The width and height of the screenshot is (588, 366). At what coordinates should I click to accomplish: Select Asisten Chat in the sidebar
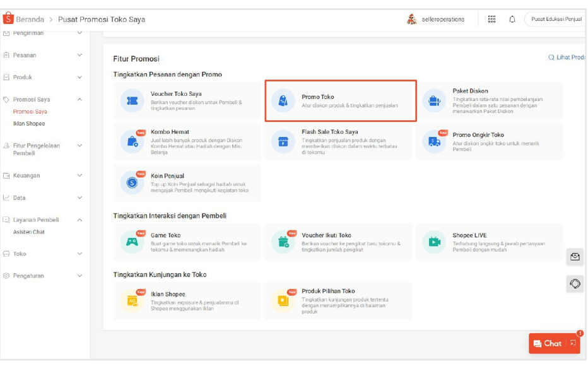click(28, 232)
